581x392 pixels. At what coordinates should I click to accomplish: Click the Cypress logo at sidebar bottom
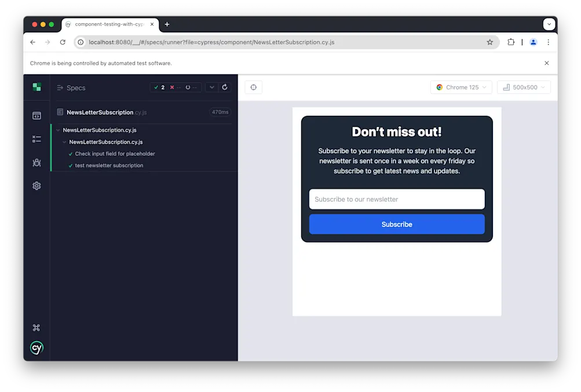[36, 347]
